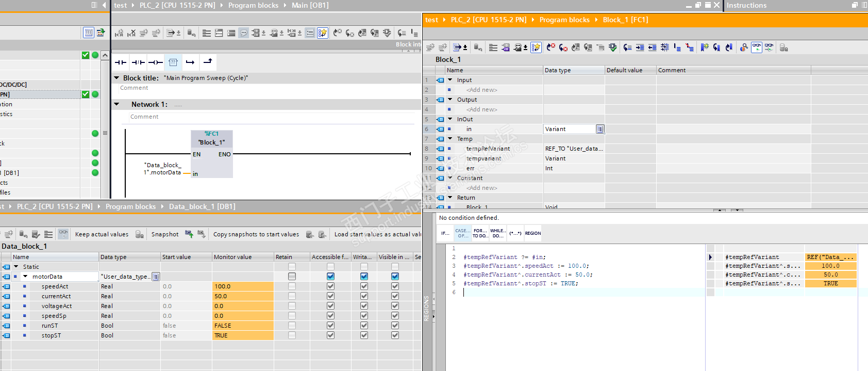Collapse the Temp section in Block_1 interface
Image resolution: width=868 pixels, height=371 pixels.
(x=450, y=139)
